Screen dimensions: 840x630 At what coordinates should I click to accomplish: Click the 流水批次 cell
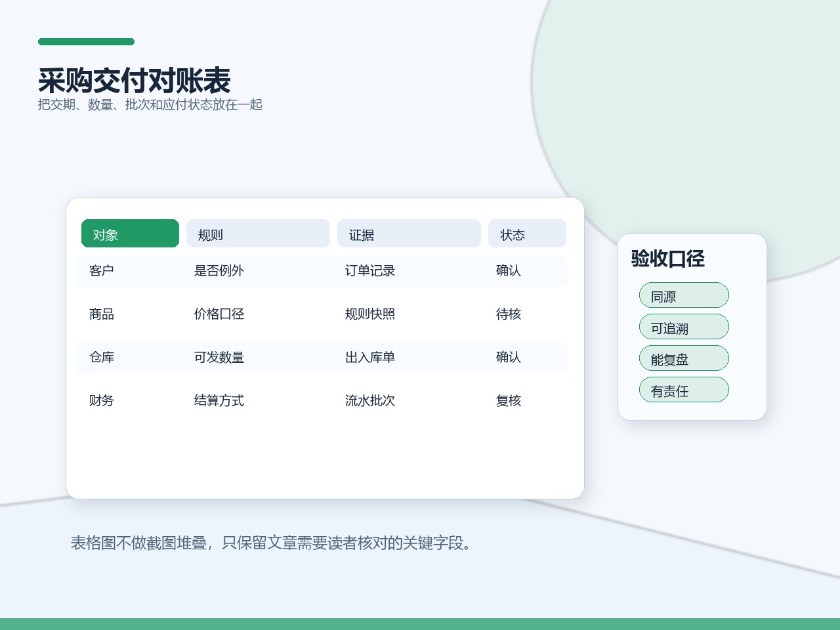[370, 401]
